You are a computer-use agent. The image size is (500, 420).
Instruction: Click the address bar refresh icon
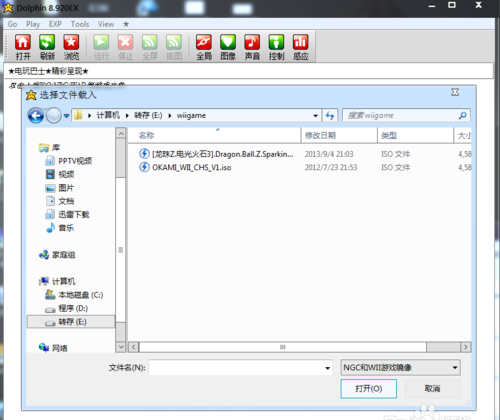coord(330,116)
